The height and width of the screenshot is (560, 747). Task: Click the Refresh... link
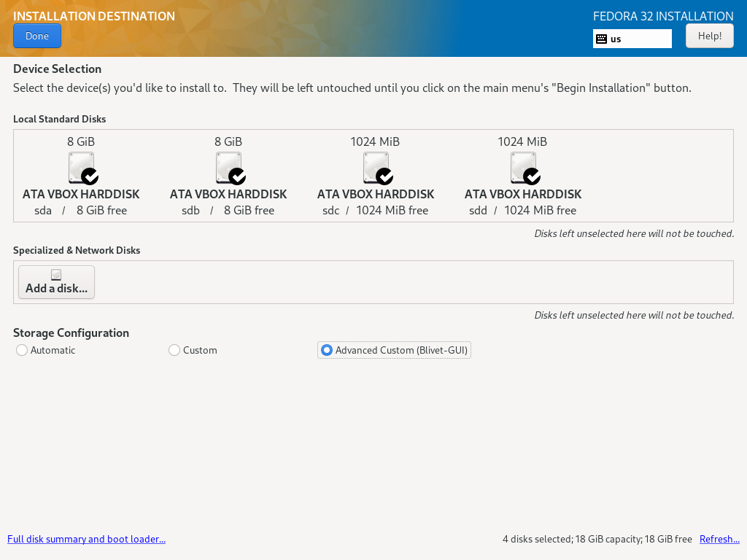coord(719,539)
